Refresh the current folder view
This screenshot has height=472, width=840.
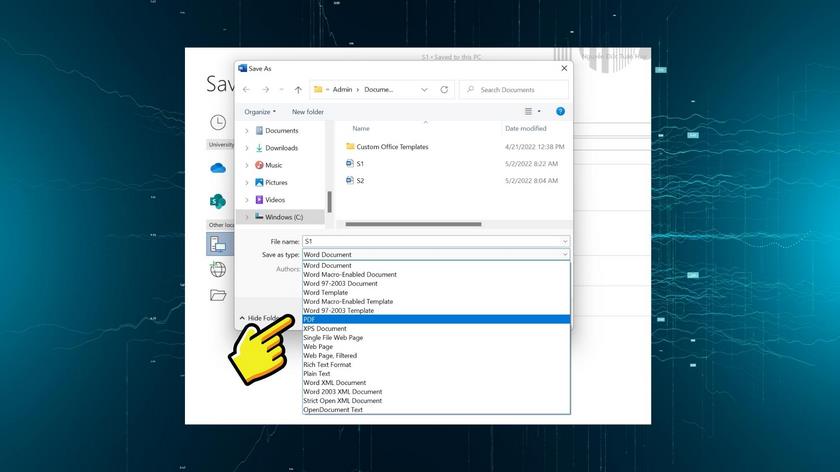point(444,90)
